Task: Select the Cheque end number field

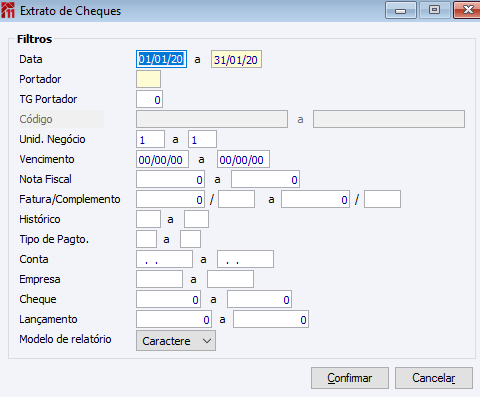Action: pos(259,299)
